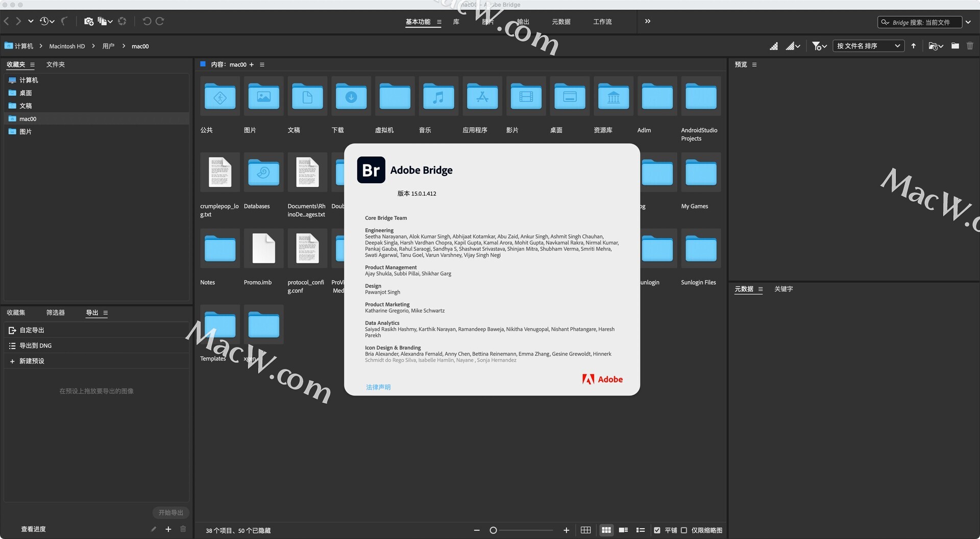
Task: Open the 导出 panel menu icon
Action: click(105, 313)
